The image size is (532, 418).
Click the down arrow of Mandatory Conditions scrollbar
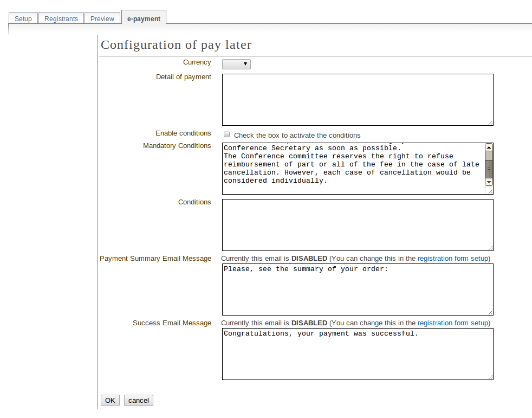[x=489, y=182]
